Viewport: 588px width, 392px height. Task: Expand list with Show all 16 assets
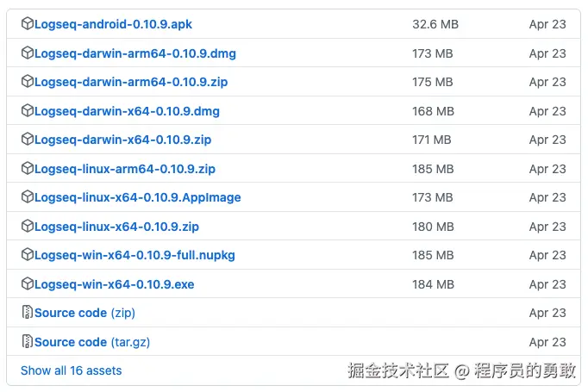(71, 370)
